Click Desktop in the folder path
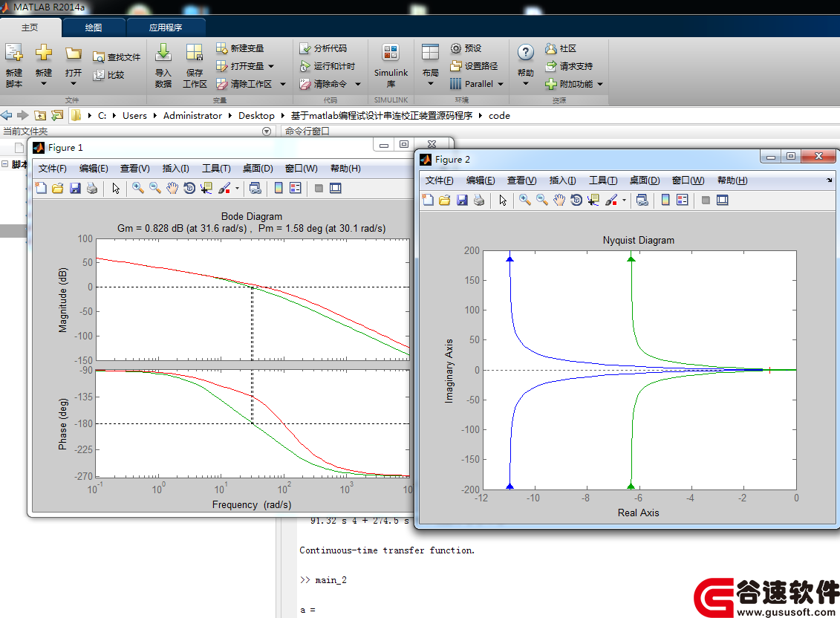Viewport: 840px width, 618px height. (x=256, y=116)
